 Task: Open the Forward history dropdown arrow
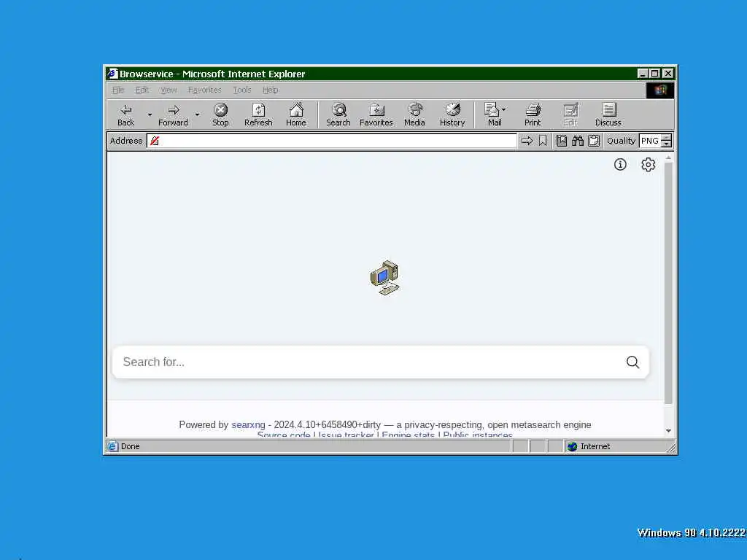coord(197,114)
